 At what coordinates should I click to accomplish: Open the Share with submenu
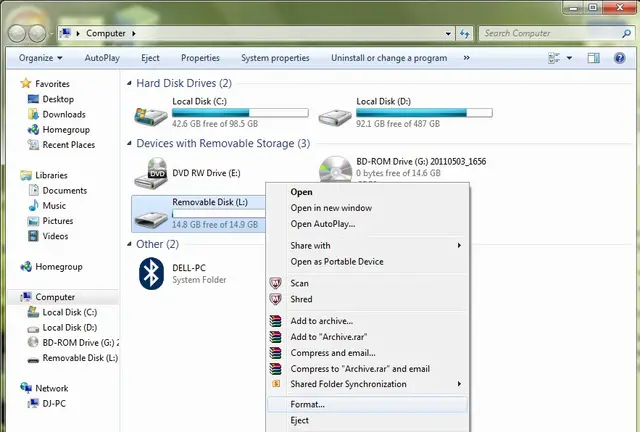367,245
